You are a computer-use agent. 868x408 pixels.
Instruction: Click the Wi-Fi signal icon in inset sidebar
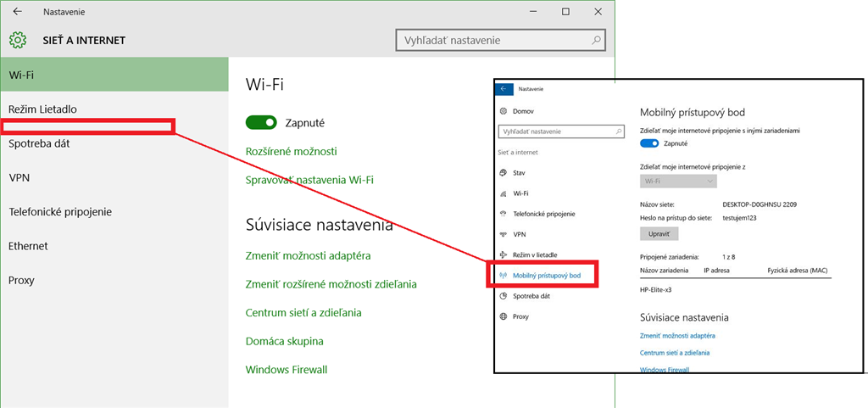point(504,193)
